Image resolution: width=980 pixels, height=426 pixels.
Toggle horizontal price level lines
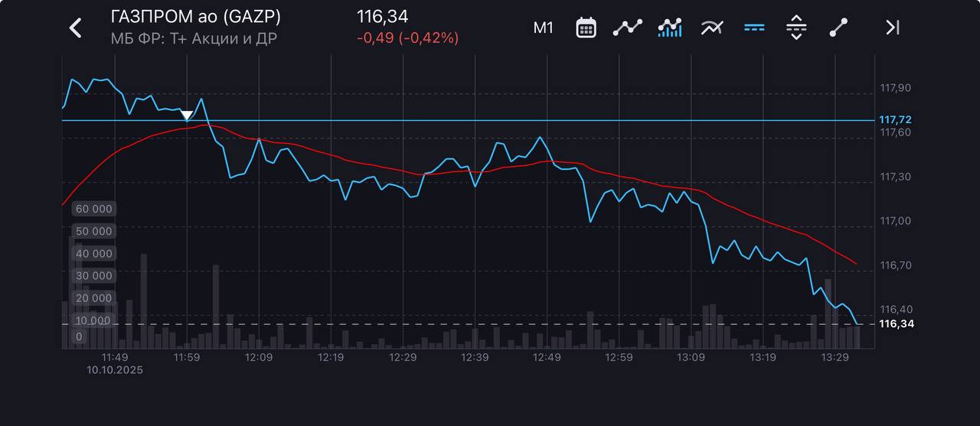pos(754,28)
